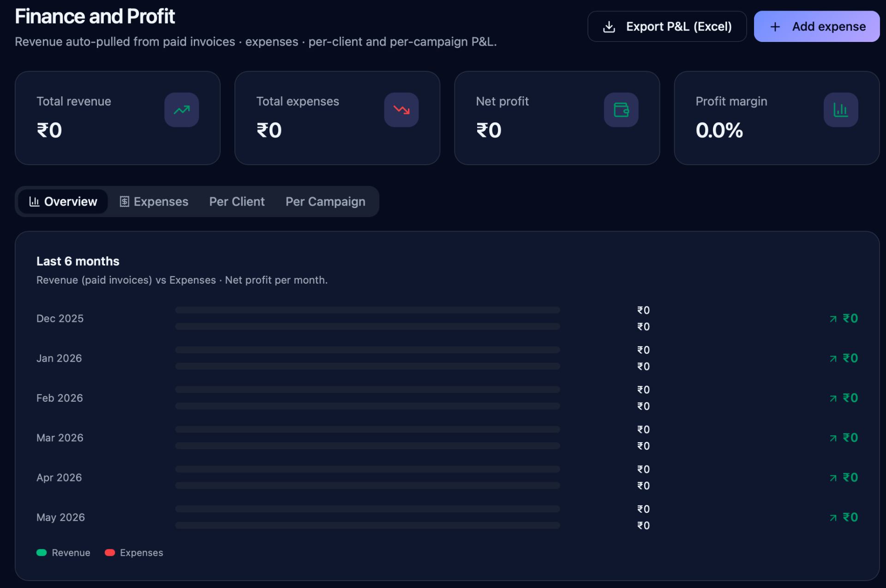
Task: Click the Expenses legend label
Action: 141,552
